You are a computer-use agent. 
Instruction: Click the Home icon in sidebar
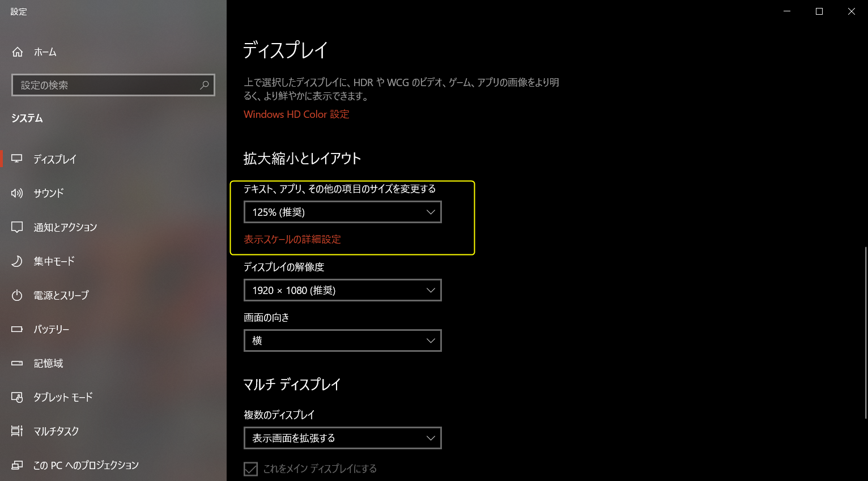[18, 52]
